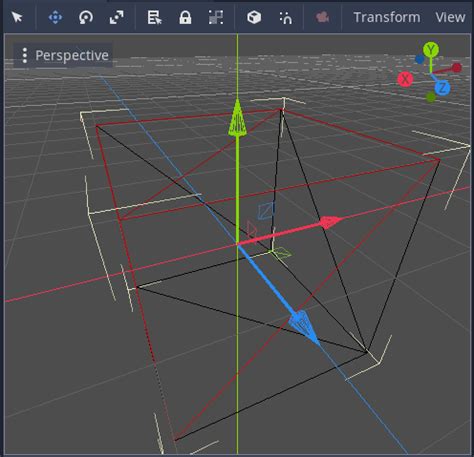Open the three-dots menu beside Perspective
The height and width of the screenshot is (457, 474).
point(24,55)
